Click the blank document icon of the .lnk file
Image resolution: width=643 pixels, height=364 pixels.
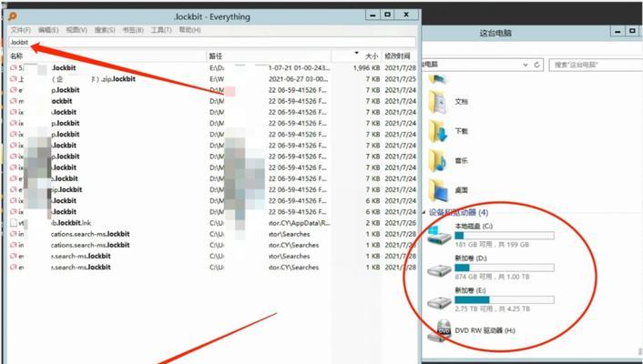pyautogui.click(x=14, y=223)
